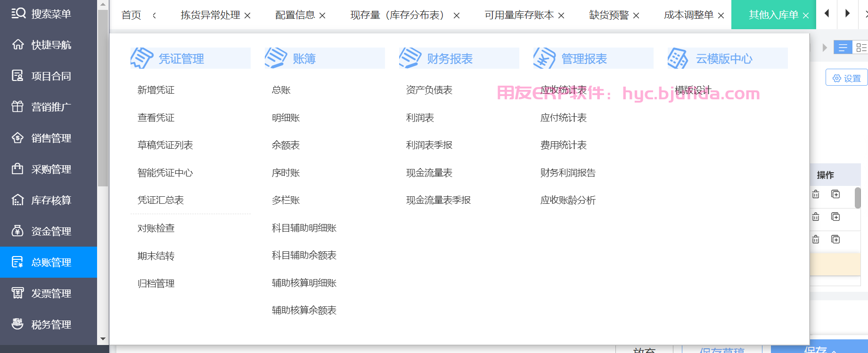Switch to 首页 tab
The width and height of the screenshot is (868, 353).
(131, 15)
